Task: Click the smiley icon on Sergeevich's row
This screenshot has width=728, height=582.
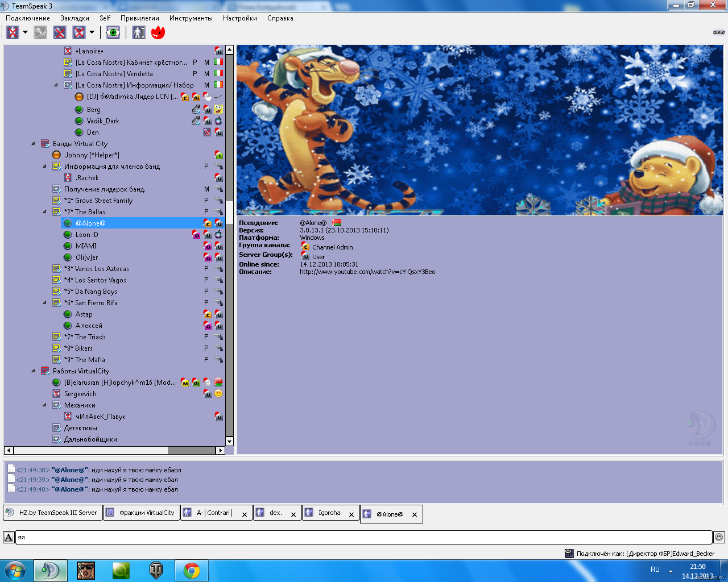Action: (218, 393)
